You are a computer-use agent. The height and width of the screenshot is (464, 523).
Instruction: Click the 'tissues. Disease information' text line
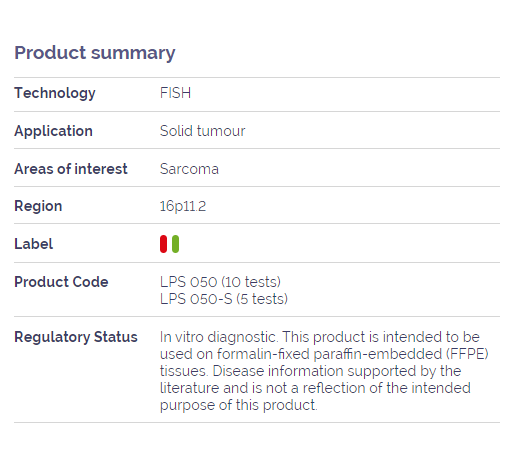click(311, 371)
